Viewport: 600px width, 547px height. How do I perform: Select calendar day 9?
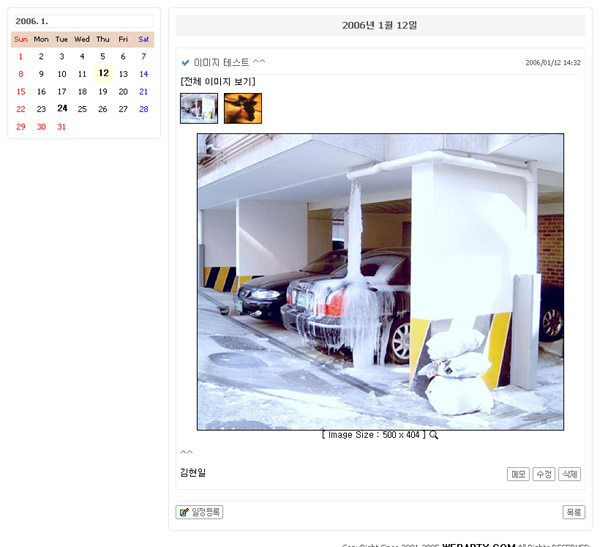[41, 74]
